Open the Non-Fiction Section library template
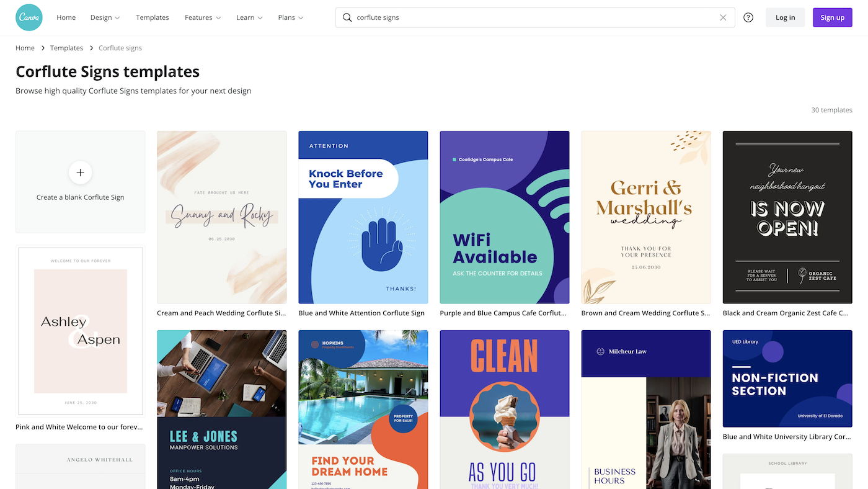Image resolution: width=868 pixels, height=489 pixels. coord(787,379)
